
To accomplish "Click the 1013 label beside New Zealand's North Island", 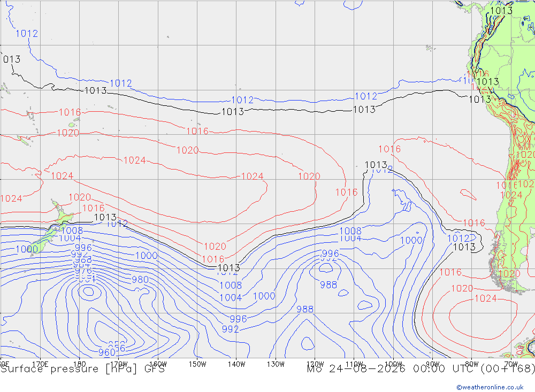I will (x=105, y=217).
